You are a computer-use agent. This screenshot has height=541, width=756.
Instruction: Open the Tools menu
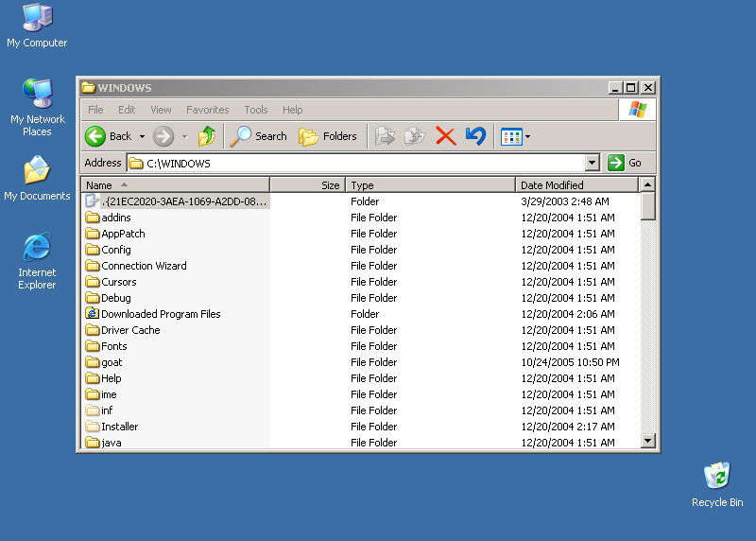(255, 110)
